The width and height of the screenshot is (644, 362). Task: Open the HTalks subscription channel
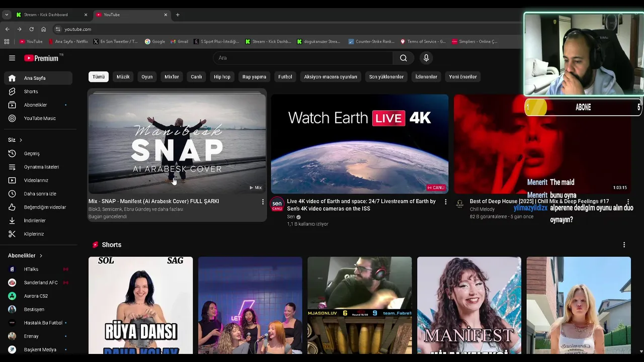click(38, 269)
